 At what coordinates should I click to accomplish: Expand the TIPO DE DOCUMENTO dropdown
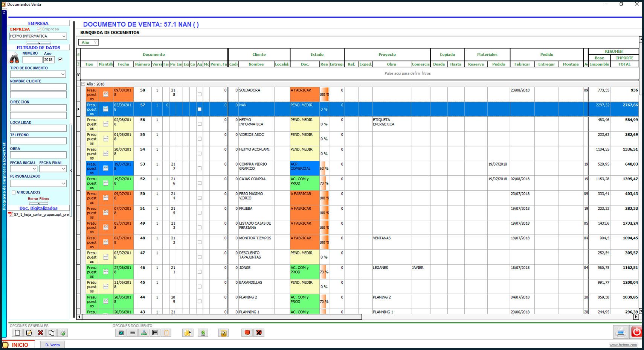63,75
